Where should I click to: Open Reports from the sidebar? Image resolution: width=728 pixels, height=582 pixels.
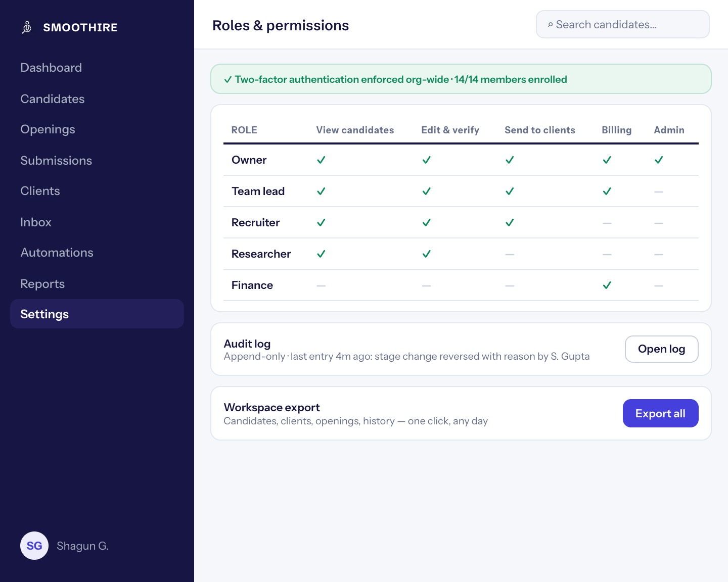tap(42, 284)
